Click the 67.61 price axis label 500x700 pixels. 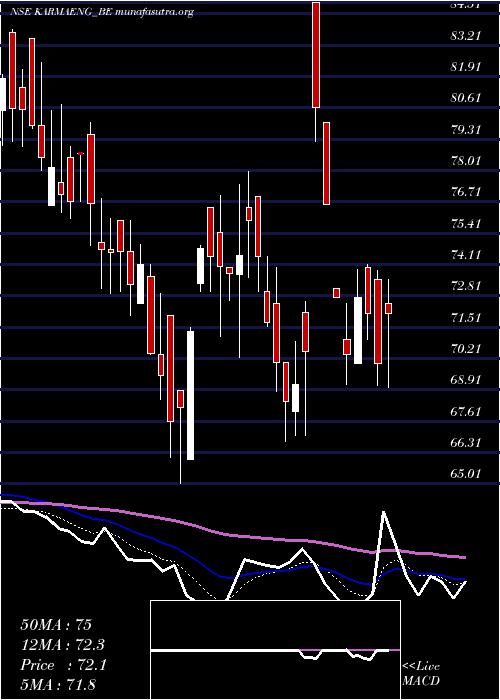click(466, 412)
